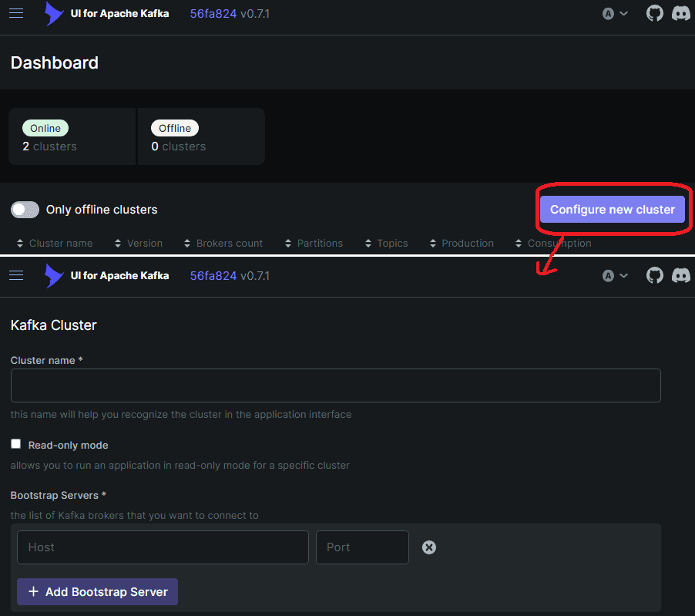This screenshot has width=695, height=616.
Task: Open theme dropdown in Kafka Cluster header
Action: 615,276
